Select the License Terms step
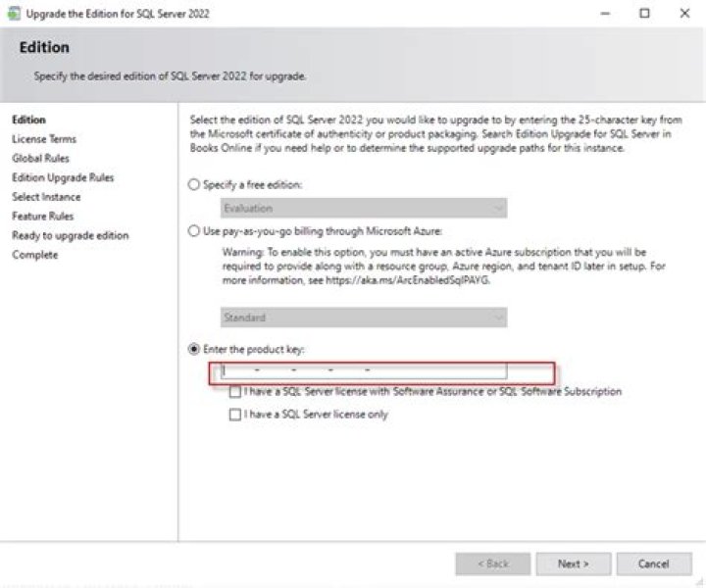 tap(44, 139)
